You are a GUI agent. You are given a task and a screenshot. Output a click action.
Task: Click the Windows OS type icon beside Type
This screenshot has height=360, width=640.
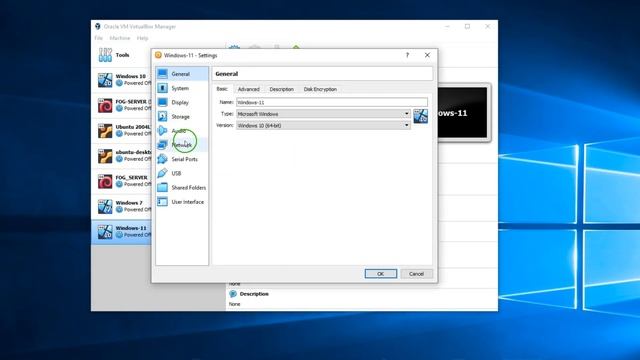coord(420,116)
